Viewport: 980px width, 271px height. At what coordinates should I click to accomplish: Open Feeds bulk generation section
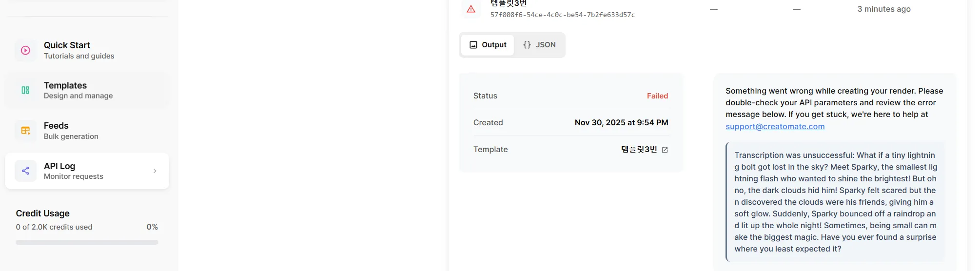71,131
